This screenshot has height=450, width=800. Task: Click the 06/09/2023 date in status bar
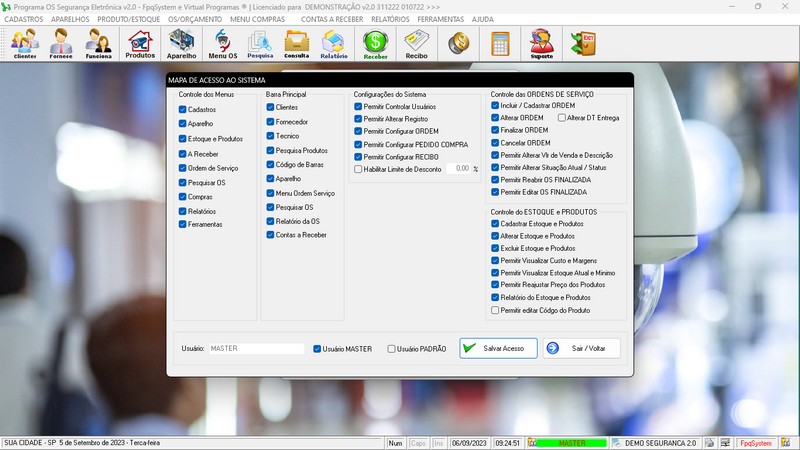[469, 443]
